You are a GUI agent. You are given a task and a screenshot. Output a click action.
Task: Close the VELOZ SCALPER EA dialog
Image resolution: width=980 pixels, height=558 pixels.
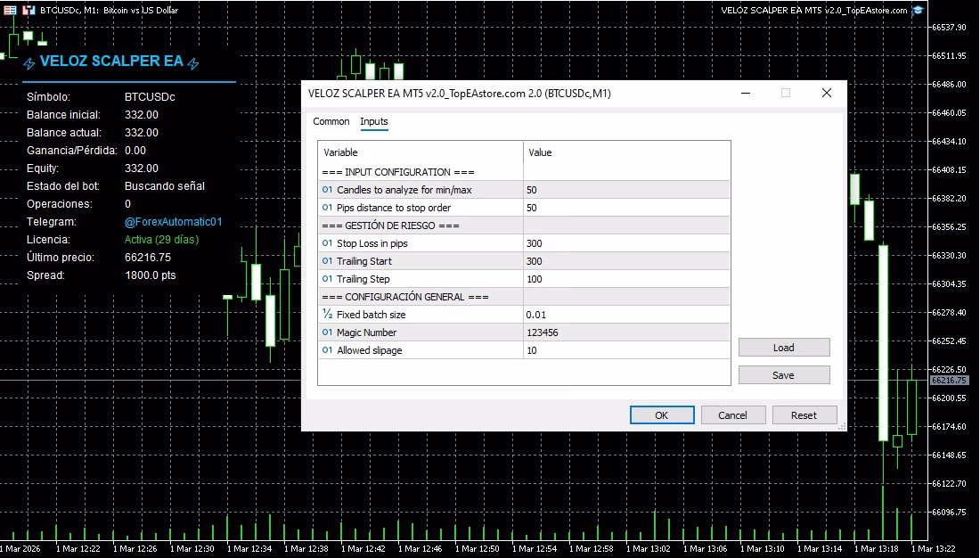click(x=826, y=94)
